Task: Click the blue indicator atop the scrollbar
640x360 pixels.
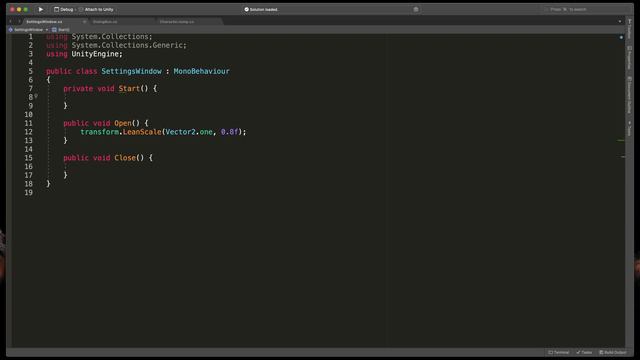Action: [x=621, y=37]
